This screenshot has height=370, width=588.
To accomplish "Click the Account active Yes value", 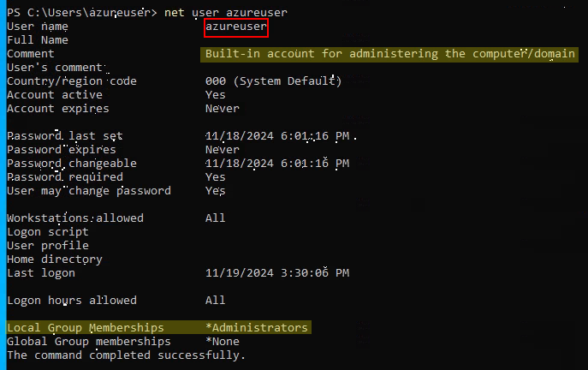I will [x=215, y=95].
